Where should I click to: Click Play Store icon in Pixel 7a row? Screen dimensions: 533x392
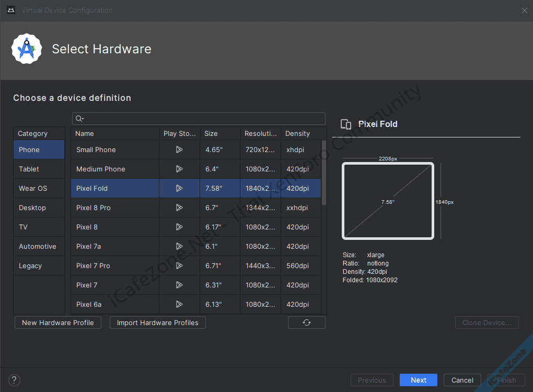click(179, 246)
